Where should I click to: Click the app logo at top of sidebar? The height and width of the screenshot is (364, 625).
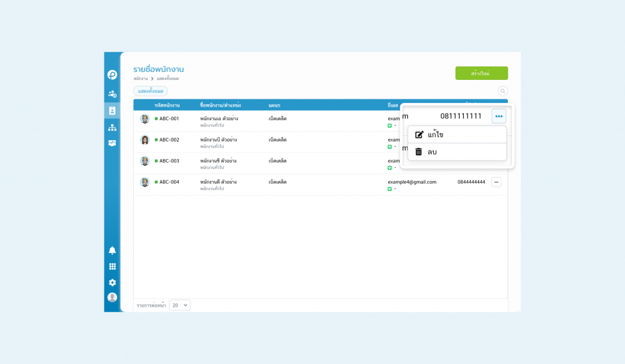click(x=112, y=75)
